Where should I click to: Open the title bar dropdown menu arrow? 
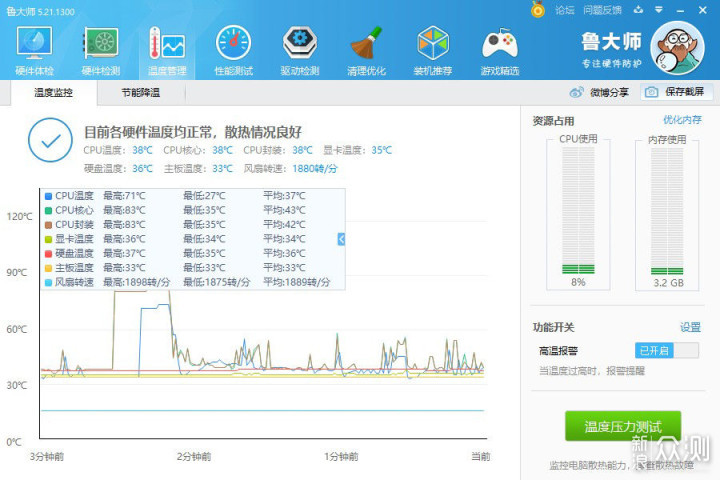[659, 10]
